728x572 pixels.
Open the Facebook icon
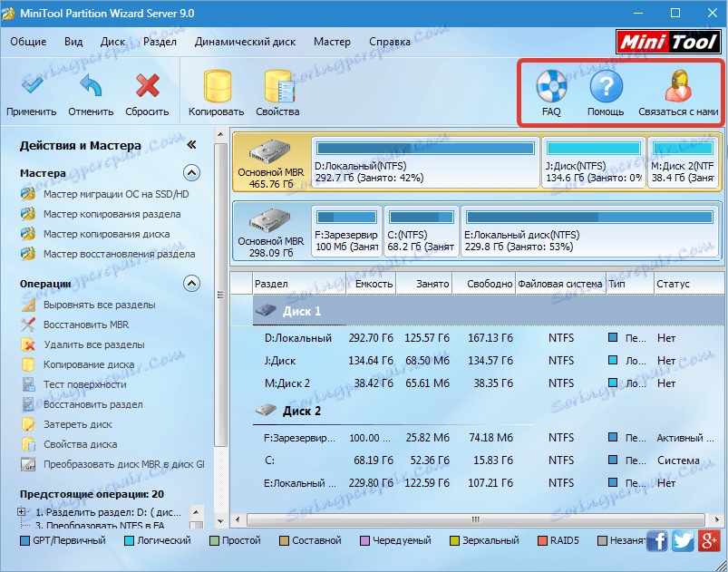(657, 541)
